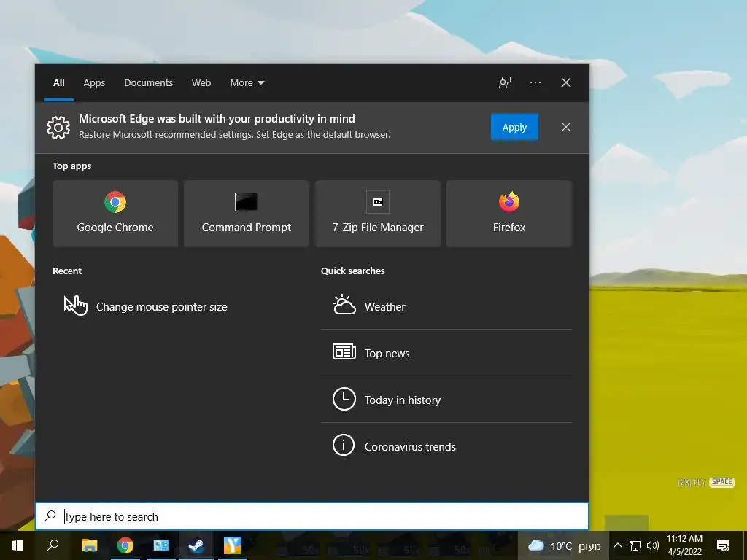The width and height of the screenshot is (747, 560).
Task: Switch to the Web tab
Action: (201, 83)
